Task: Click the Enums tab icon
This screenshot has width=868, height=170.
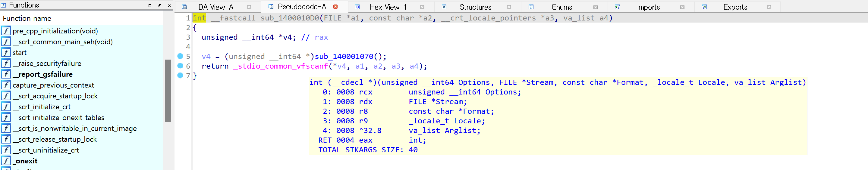Action: click(531, 7)
